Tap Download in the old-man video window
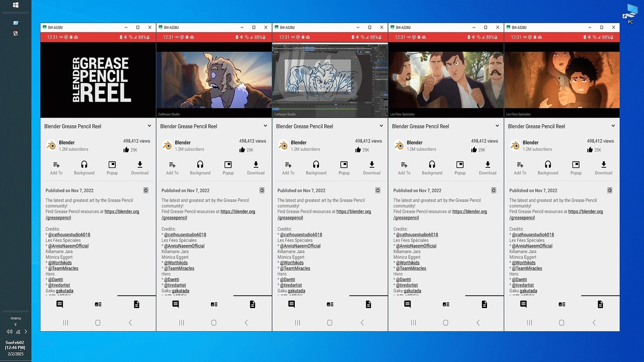Viewport: 644px width, 362px height. (x=256, y=168)
